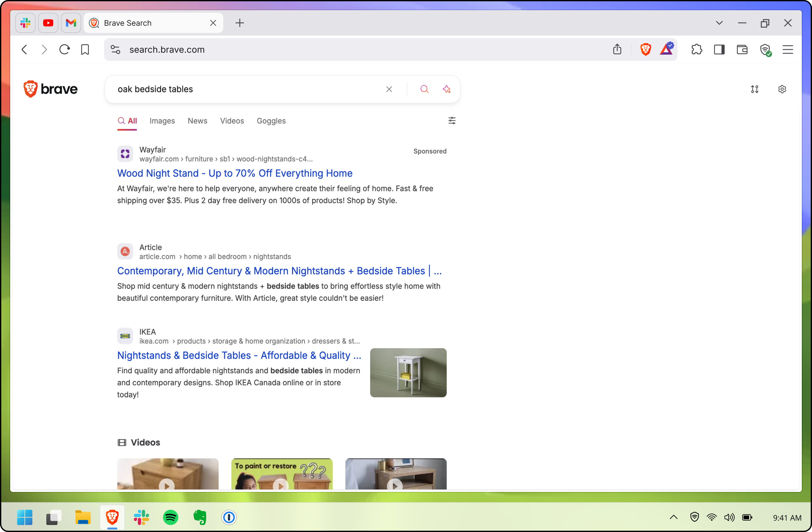The width and height of the screenshot is (812, 532).
Task: Click the Brave Shields lion icon
Action: [645, 50]
